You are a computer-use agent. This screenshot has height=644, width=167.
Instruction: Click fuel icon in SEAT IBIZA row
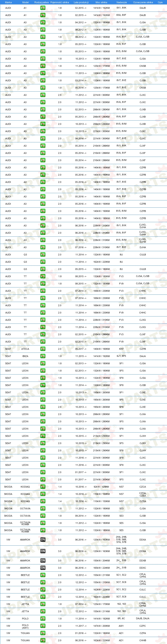click(43, 356)
